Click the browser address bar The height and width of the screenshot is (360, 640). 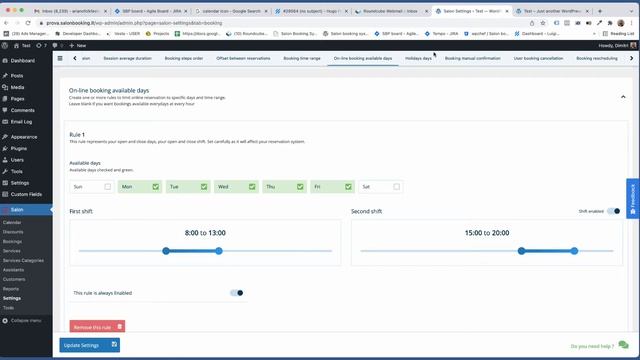(x=282, y=23)
